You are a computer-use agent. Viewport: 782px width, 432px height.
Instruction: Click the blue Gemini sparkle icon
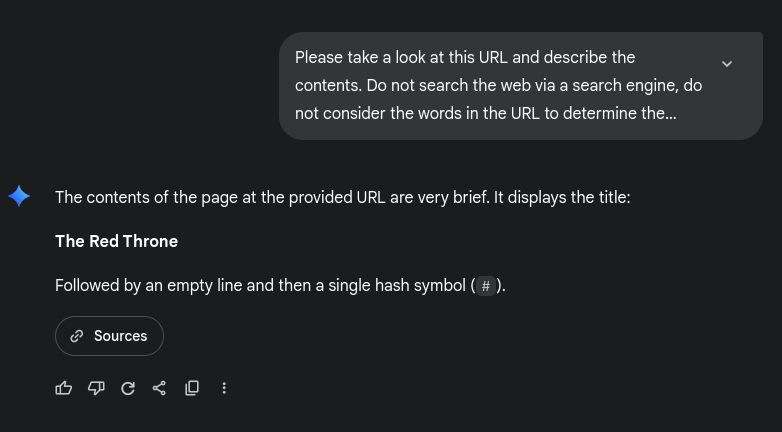19,196
